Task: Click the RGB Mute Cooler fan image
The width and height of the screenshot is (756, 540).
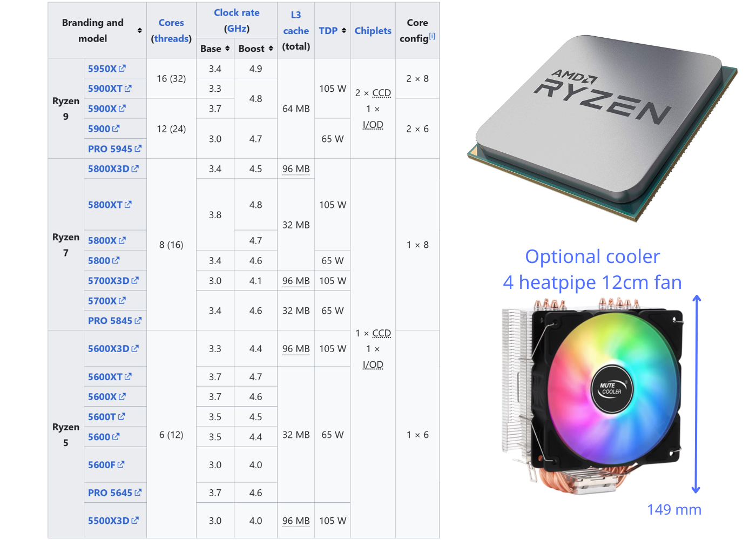Action: click(x=593, y=396)
